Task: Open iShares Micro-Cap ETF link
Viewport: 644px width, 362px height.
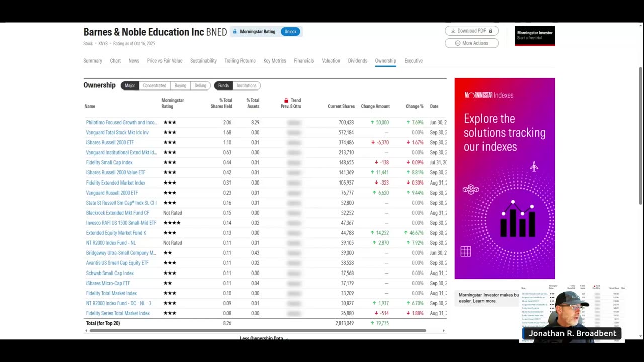Action: (108, 283)
